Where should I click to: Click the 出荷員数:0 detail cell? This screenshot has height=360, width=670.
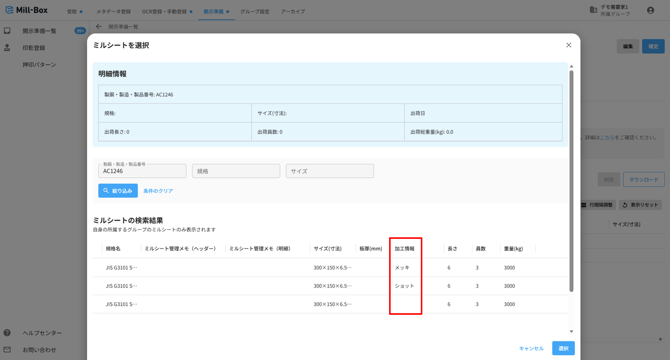tap(328, 132)
